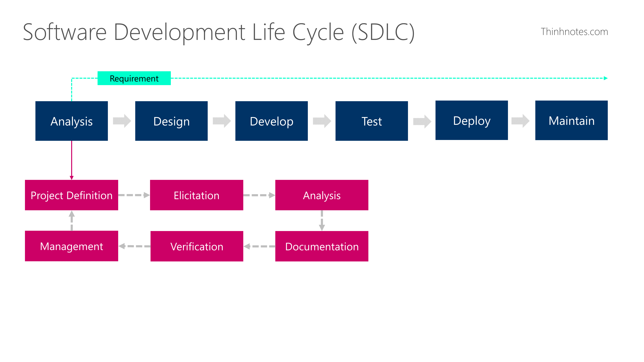Click the Software Development Life Cycle title
Screen dimensions: 644x362
[x=219, y=32]
